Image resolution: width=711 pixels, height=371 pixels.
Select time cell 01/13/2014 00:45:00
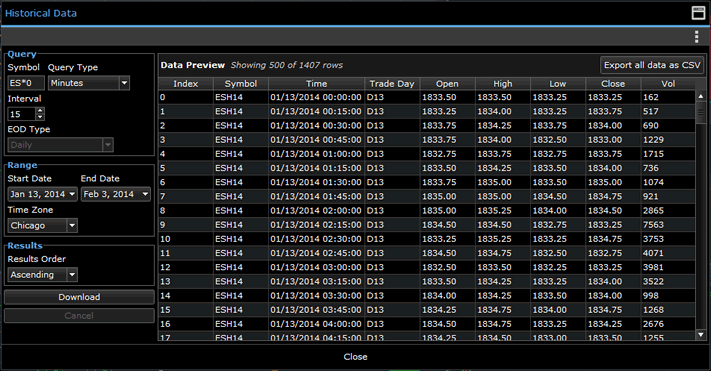[317, 140]
